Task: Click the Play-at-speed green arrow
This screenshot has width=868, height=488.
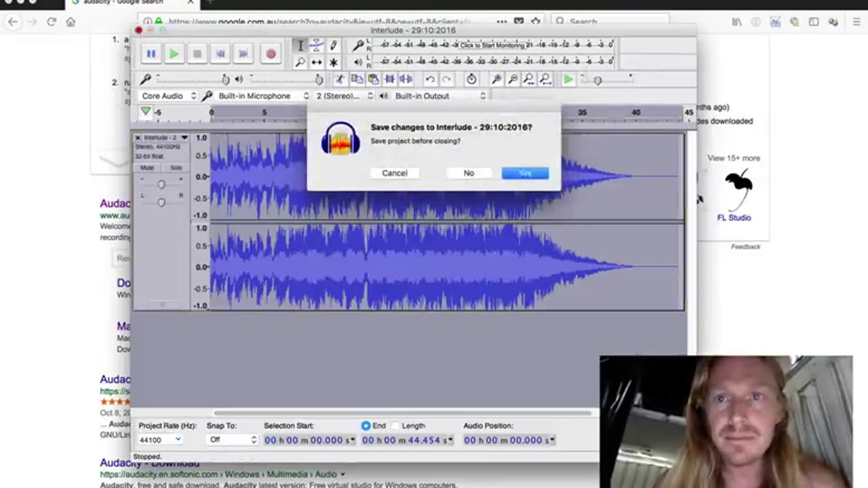Action: coord(568,79)
